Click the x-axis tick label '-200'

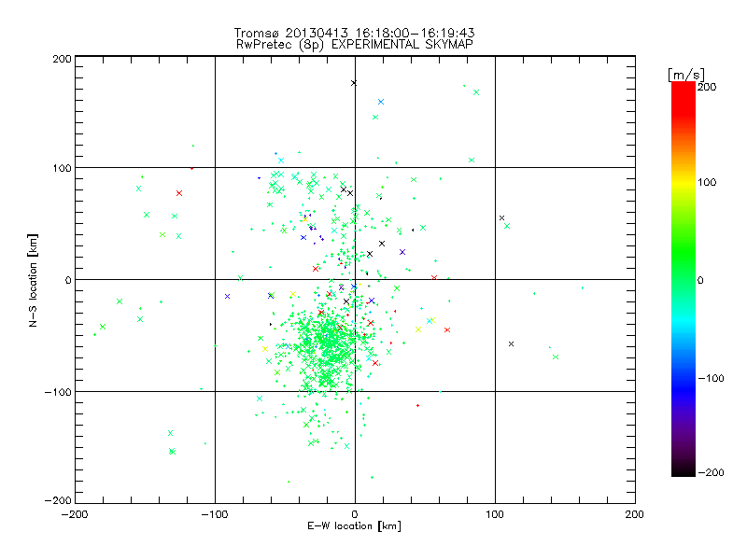tap(75, 514)
